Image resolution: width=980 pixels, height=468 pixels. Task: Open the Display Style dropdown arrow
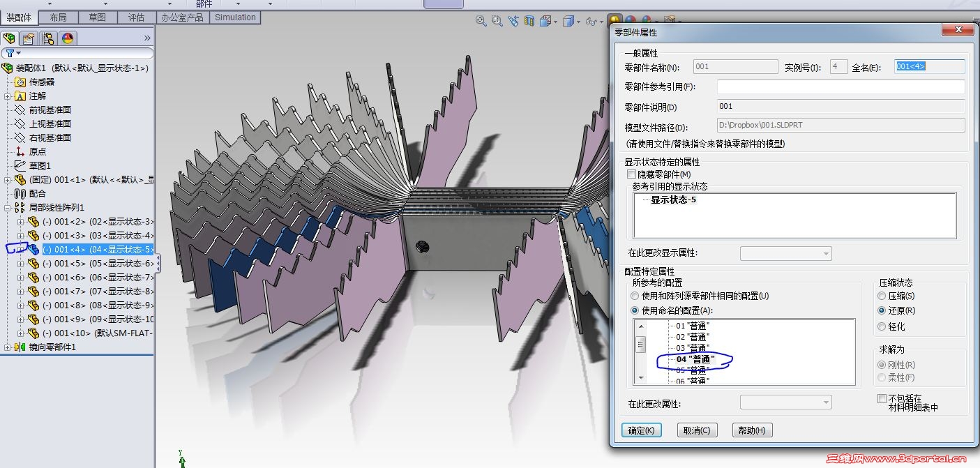coord(579,22)
